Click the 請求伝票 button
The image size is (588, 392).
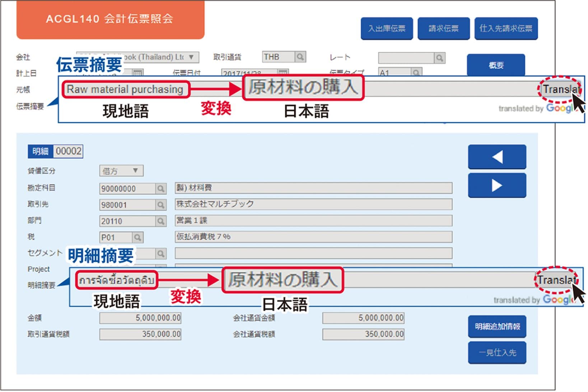[x=443, y=28]
